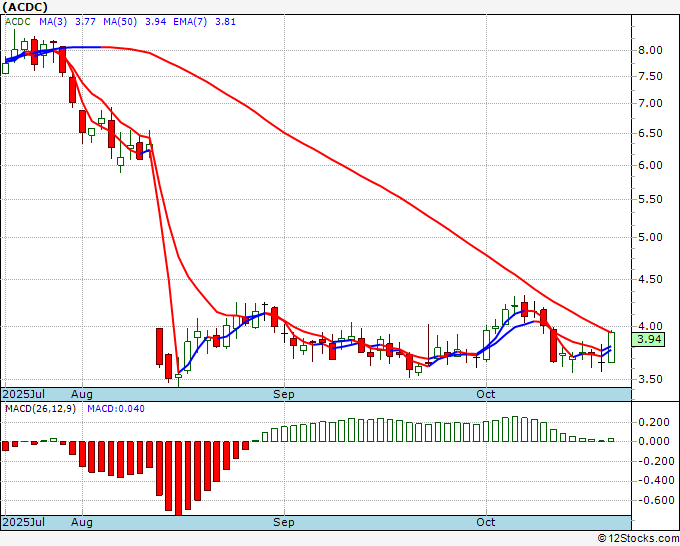Click the MACD:0.040 value label

coord(116,409)
